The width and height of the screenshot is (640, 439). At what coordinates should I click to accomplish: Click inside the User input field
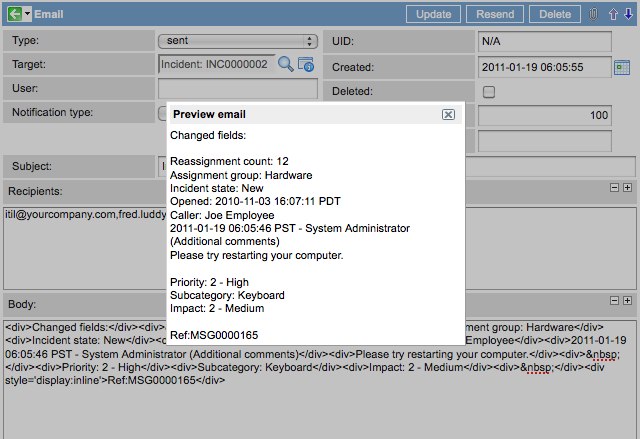[236, 89]
